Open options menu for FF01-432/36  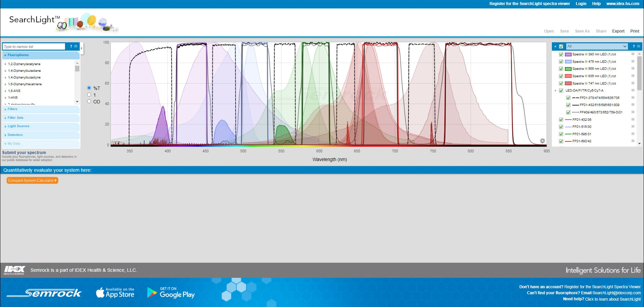633,119
